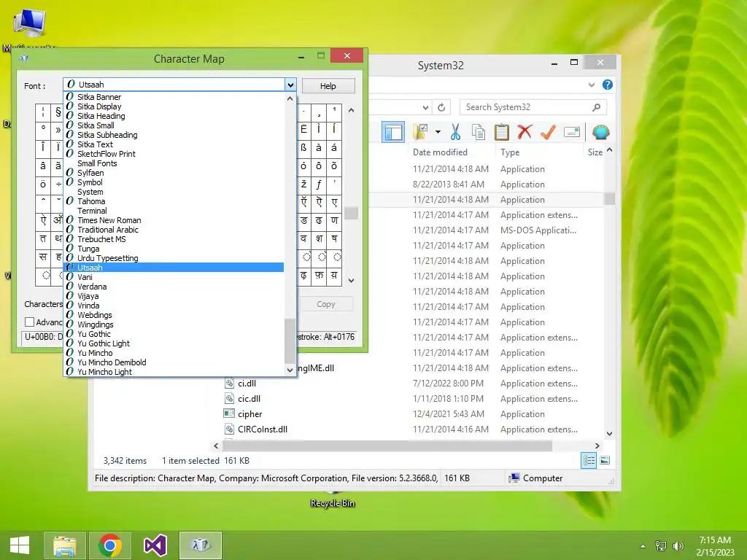Viewport: 747px width, 560px height.
Task: Choose Symbol in font list
Action: pos(90,182)
